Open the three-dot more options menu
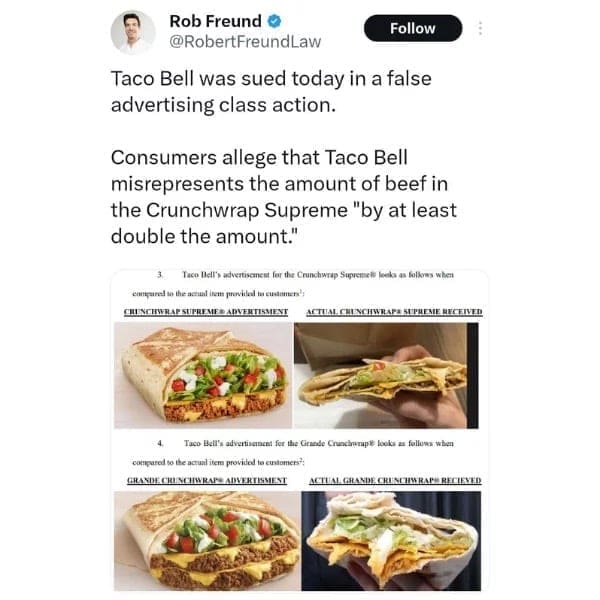 (x=479, y=29)
